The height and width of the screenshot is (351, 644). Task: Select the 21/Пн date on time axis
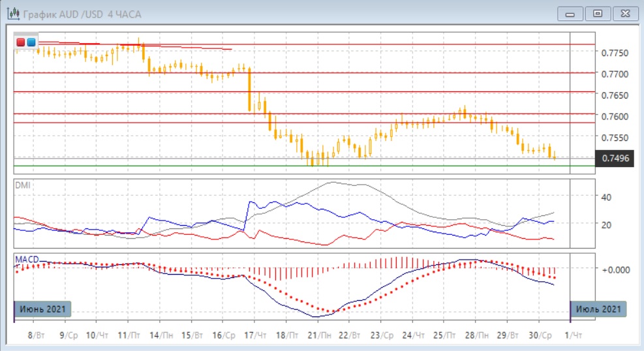[x=318, y=335]
